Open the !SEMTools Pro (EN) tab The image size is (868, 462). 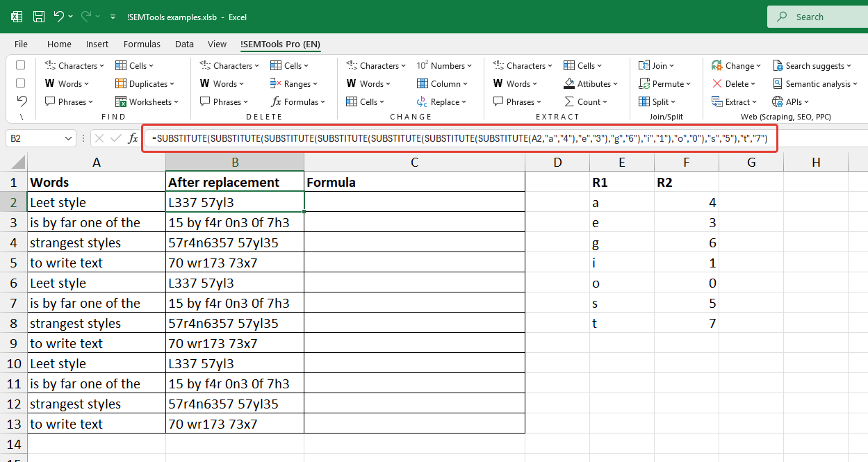[280, 43]
